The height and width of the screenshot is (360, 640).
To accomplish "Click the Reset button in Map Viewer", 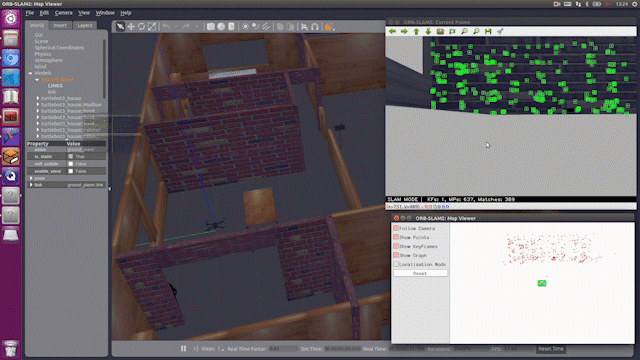I will [x=420, y=273].
